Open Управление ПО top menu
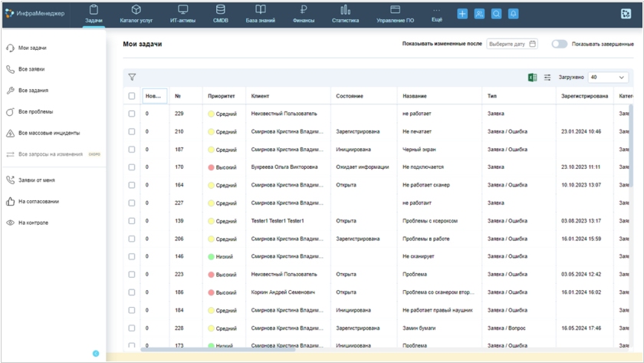The height and width of the screenshot is (363, 644). coord(395,14)
